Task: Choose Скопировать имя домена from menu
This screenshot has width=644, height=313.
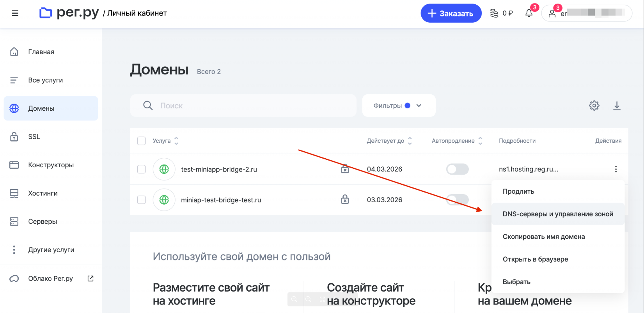Action: 543,237
